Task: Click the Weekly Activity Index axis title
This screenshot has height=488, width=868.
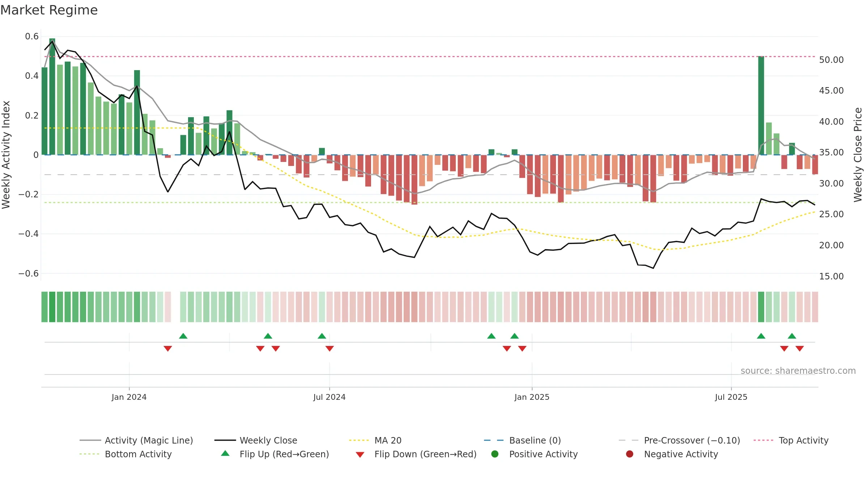Action: coord(6,155)
